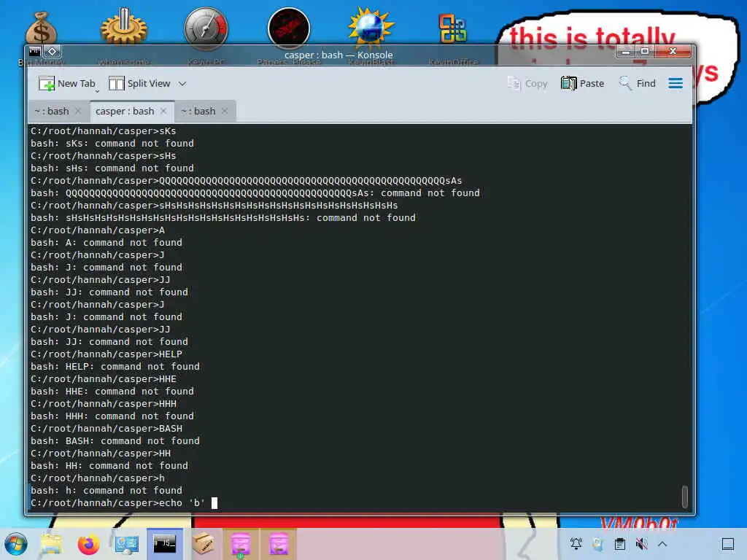Click the active Konsole terminal taskbar icon

point(164,543)
